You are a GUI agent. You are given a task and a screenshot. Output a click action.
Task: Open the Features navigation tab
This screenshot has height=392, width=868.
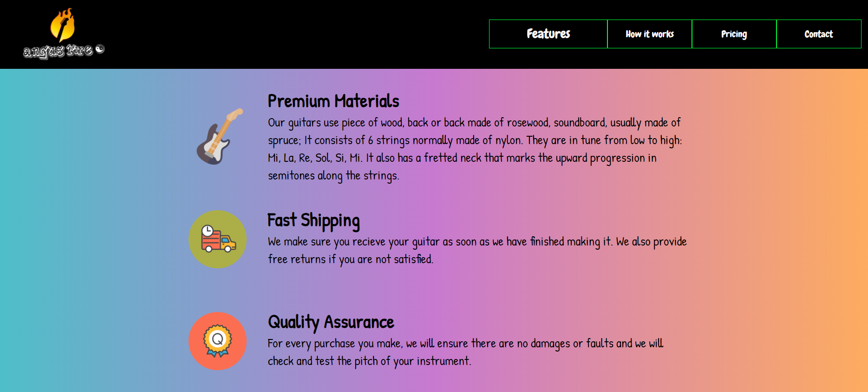coord(548,33)
